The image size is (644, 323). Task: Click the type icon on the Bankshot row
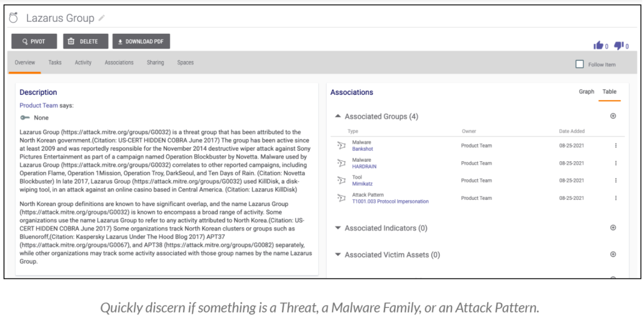[x=341, y=146]
